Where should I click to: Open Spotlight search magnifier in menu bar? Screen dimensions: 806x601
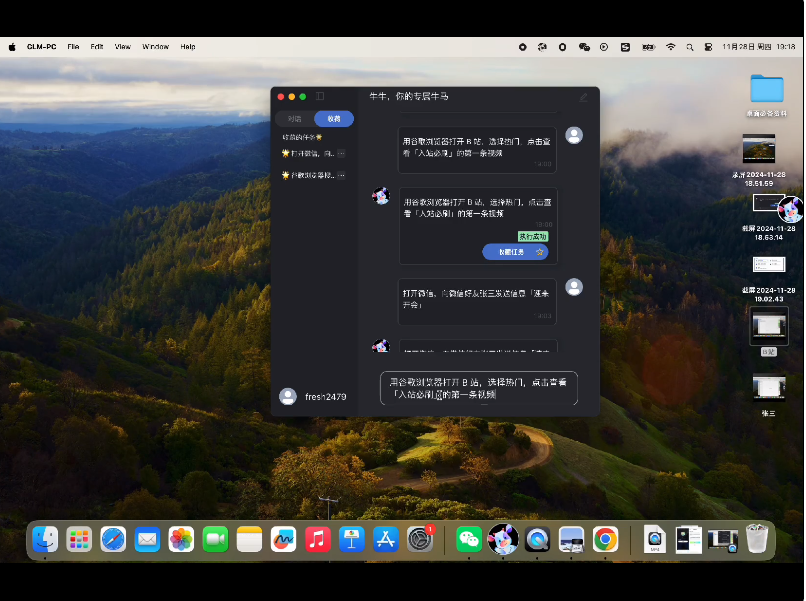pos(690,47)
